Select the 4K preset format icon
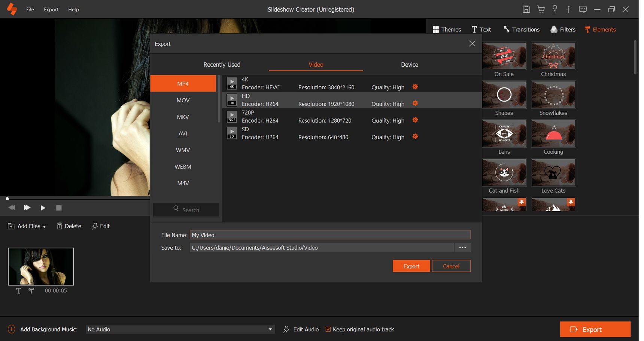Viewport: 644px width, 341px height. point(232,83)
